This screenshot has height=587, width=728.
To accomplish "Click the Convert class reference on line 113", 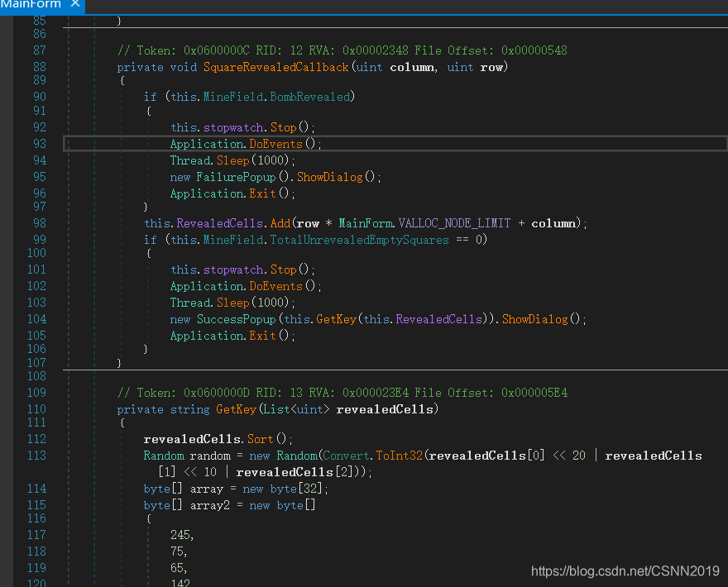I will coord(346,456).
